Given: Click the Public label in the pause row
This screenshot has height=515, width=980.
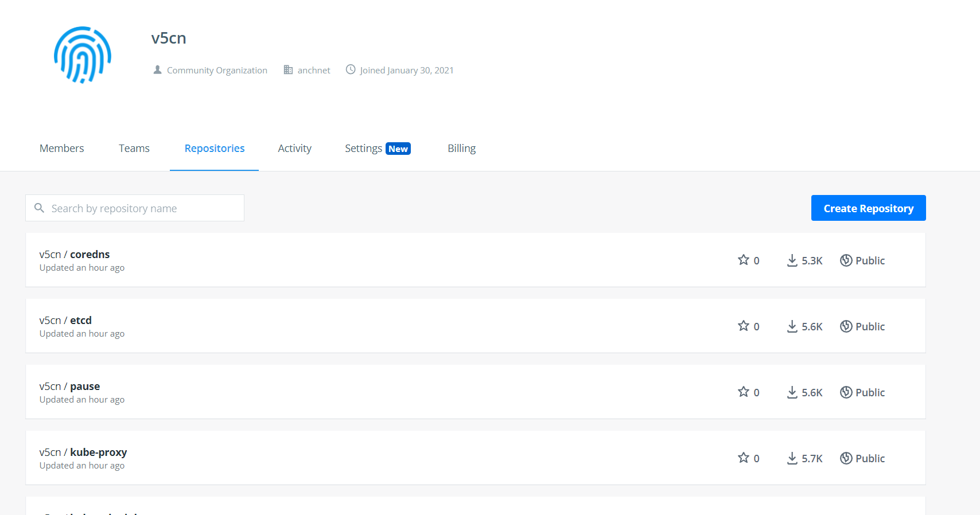Looking at the screenshot, I should 870,392.
